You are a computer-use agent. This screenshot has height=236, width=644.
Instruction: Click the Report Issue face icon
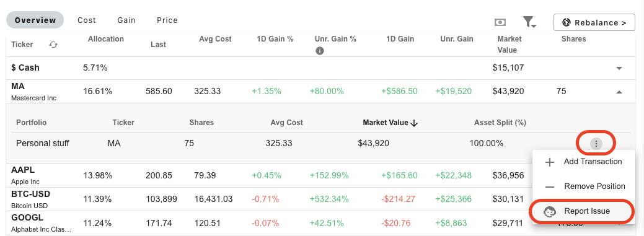[550, 211]
